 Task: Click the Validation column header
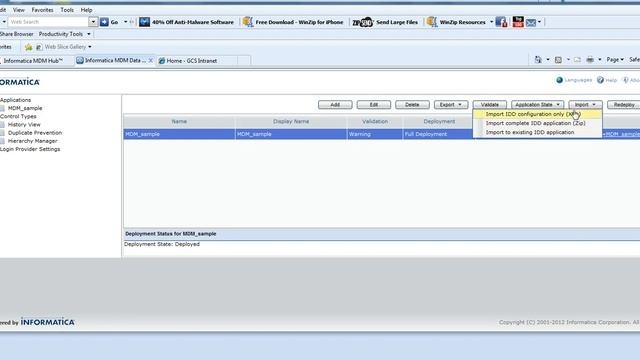375,122
